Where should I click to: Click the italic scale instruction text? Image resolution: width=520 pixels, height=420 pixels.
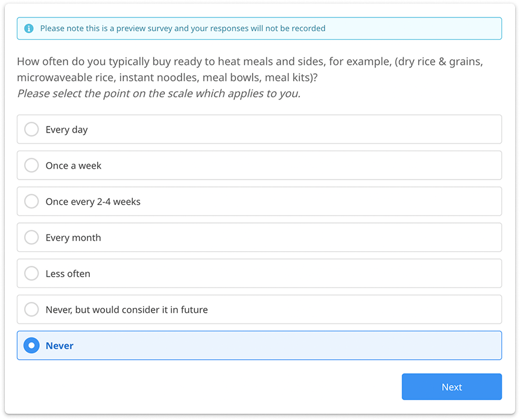159,94
